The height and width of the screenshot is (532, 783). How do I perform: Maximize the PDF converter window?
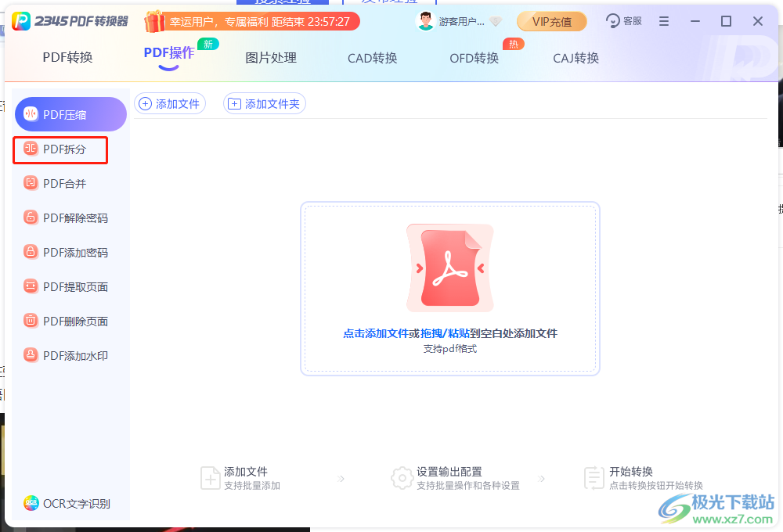726,21
